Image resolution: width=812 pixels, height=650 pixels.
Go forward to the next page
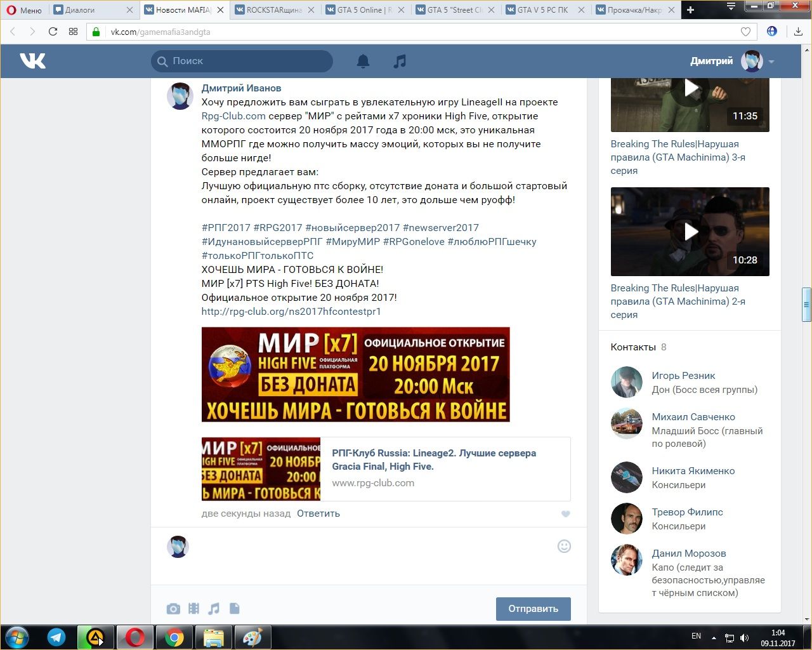point(32,32)
